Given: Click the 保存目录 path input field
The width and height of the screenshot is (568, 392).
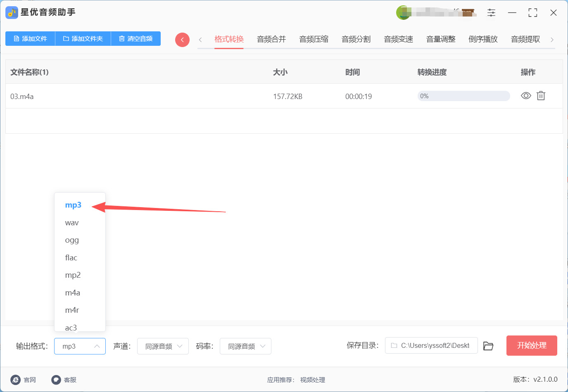Looking at the screenshot, I should coord(431,345).
